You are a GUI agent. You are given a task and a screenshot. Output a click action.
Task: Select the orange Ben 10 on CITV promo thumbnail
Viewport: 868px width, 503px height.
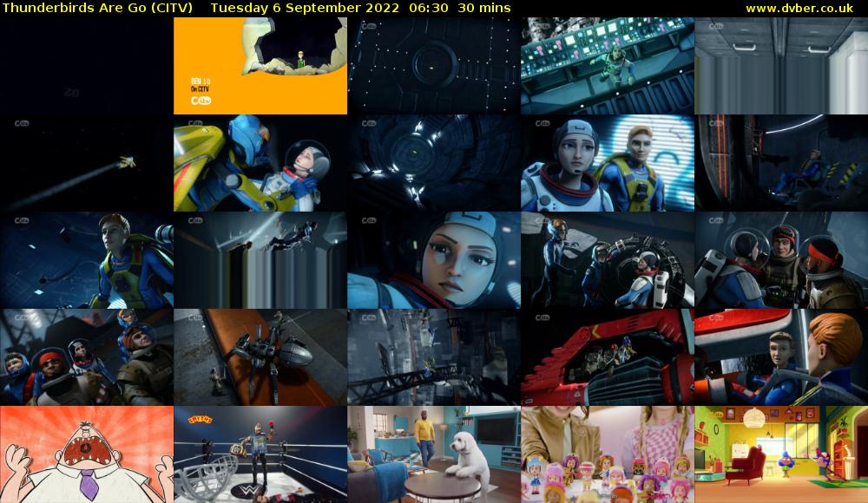coord(260,66)
